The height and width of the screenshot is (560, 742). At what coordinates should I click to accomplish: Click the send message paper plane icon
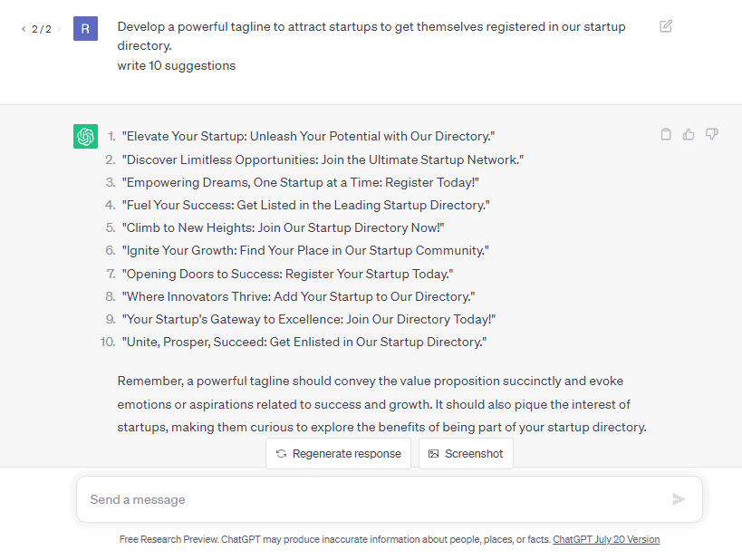(x=679, y=499)
